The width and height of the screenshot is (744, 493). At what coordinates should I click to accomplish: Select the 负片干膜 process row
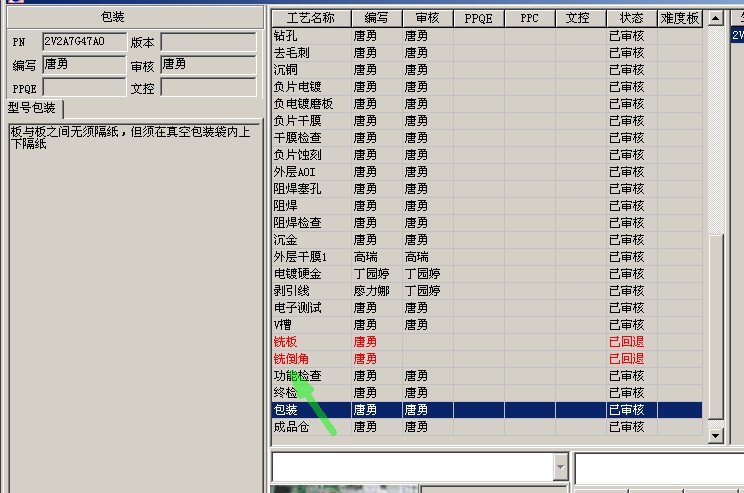(x=487, y=121)
